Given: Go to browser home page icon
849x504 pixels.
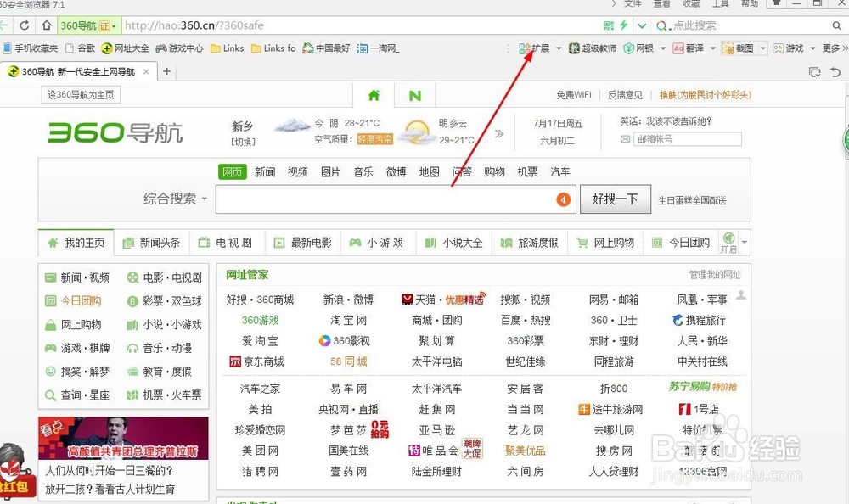Looking at the screenshot, I should [x=47, y=25].
